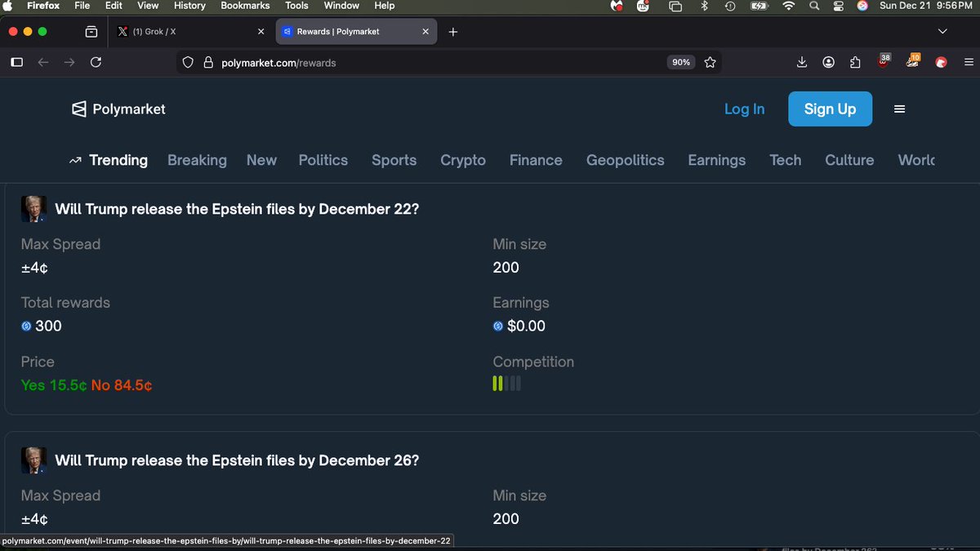The image size is (980, 551).
Task: Click the No 84.5¢ price
Action: tap(122, 384)
